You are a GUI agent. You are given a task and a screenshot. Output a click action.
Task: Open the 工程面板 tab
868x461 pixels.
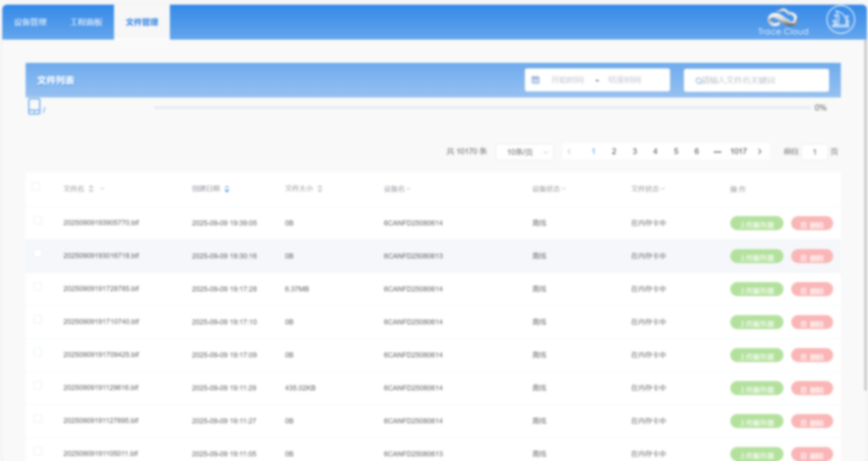(86, 23)
